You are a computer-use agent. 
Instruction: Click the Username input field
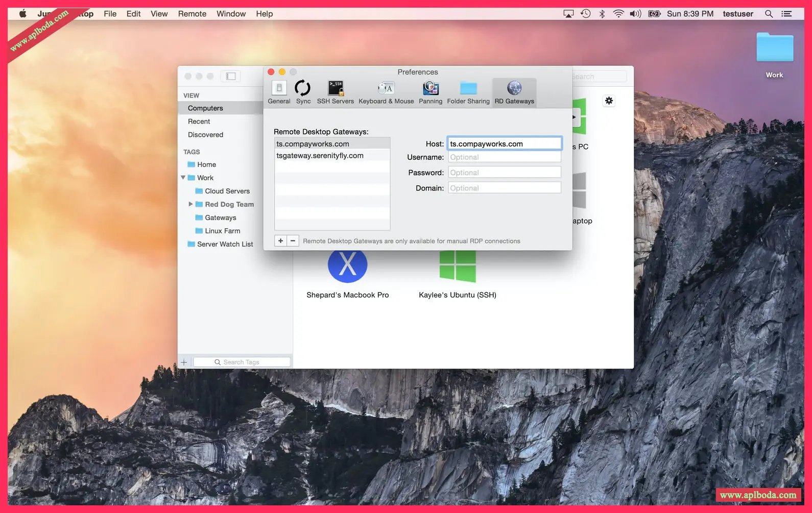[x=504, y=157]
